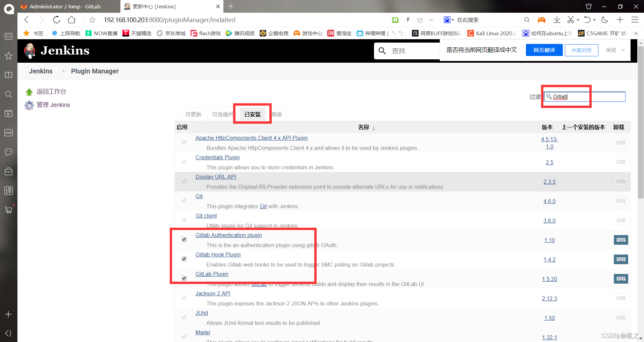This screenshot has width=644, height=342.
Task: Click the Gitlab filter input field
Action: pos(585,97)
